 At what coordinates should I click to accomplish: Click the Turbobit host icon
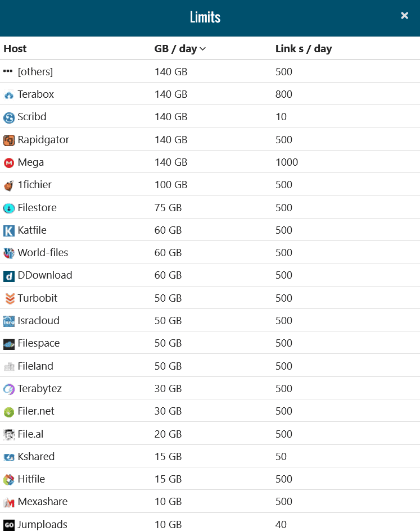click(8, 298)
